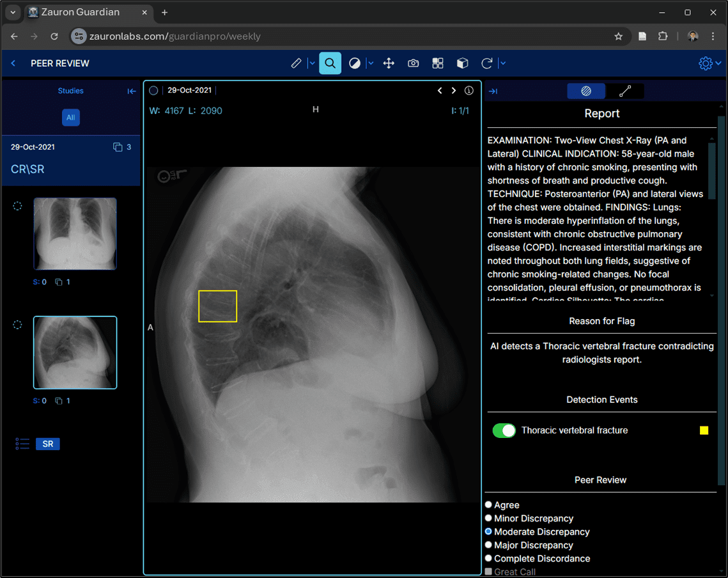Viewport: 728px width, 578px height.
Task: Expand the settings gear dropdown
Action: point(718,63)
